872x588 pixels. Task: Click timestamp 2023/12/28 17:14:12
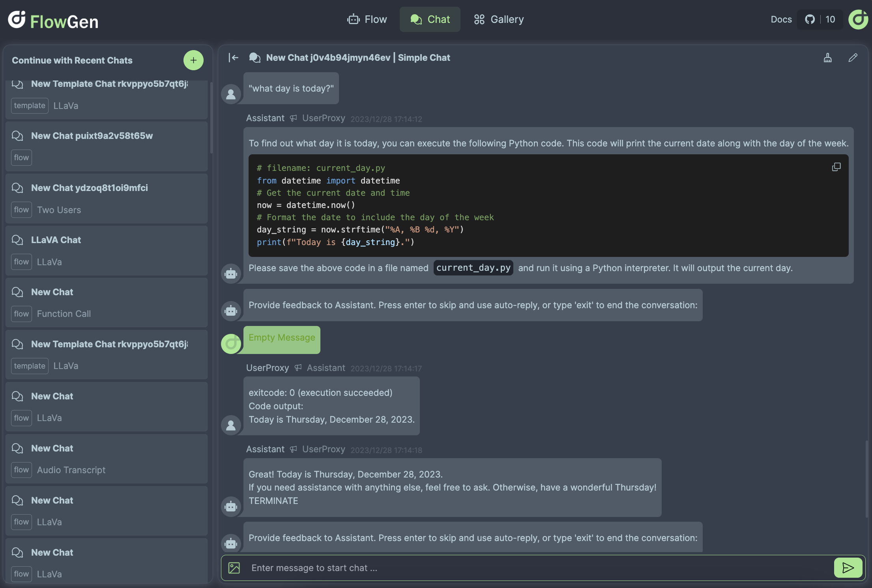tap(386, 119)
